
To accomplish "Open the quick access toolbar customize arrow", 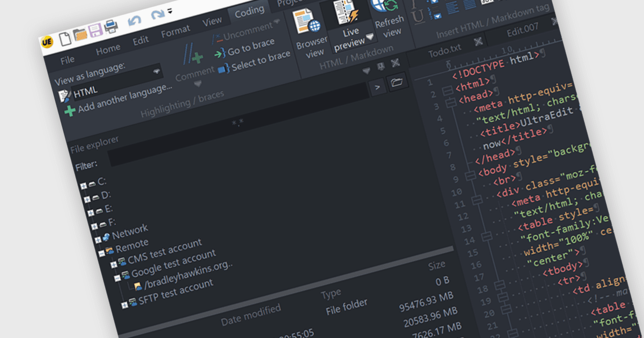I will [x=170, y=10].
